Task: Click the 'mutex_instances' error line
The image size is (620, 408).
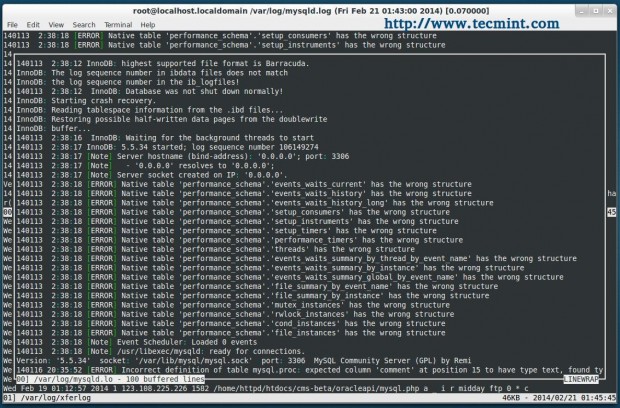Action: tap(233, 305)
